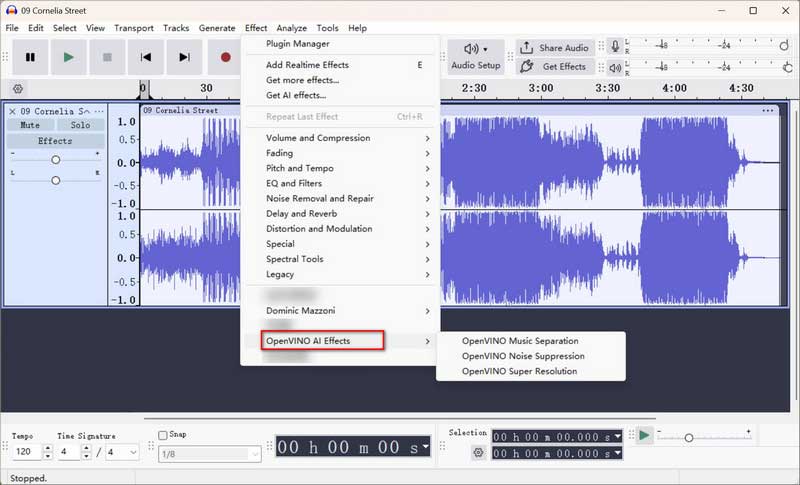Open the Audio Setup dropdown
Image resolution: width=800 pixels, height=485 pixels.
475,57
